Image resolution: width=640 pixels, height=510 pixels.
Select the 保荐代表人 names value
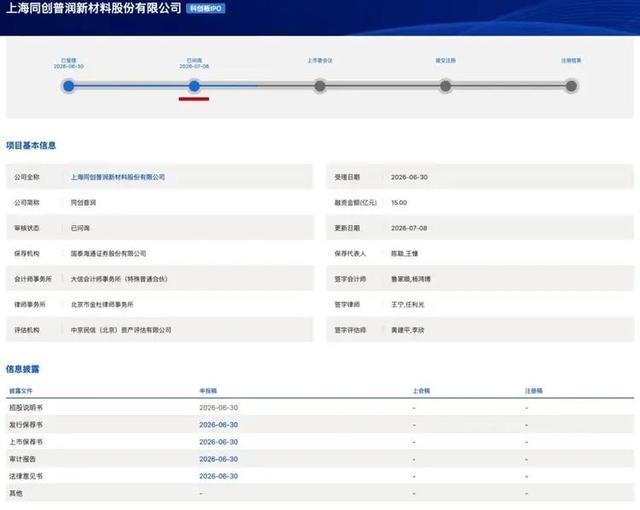(x=404, y=253)
